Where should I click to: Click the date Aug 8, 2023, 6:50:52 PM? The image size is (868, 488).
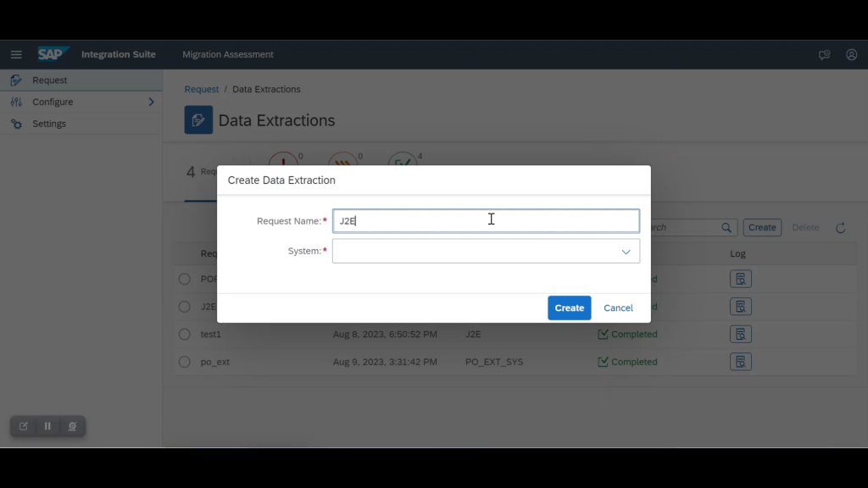click(385, 334)
